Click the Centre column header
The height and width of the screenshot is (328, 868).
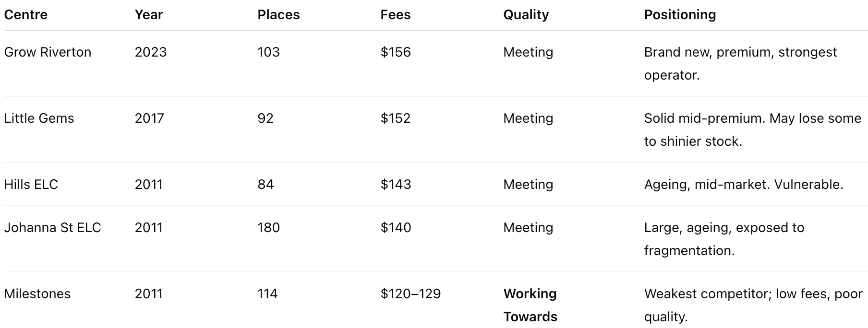pos(26,15)
